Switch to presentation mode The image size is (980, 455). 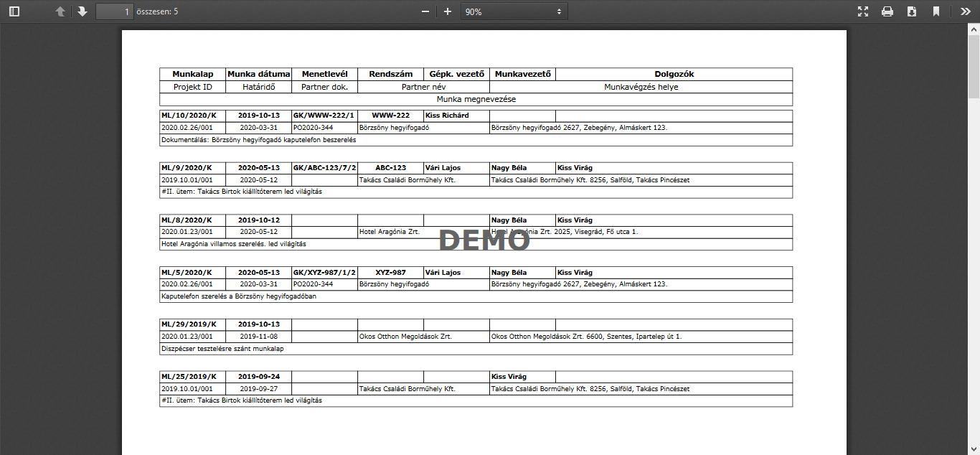point(863,11)
